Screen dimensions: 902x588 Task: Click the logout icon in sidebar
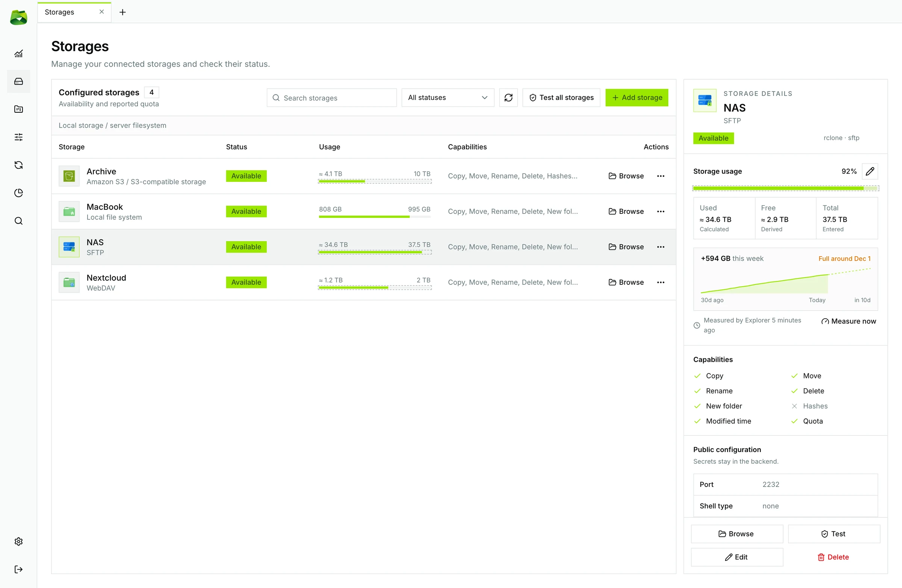click(x=18, y=570)
